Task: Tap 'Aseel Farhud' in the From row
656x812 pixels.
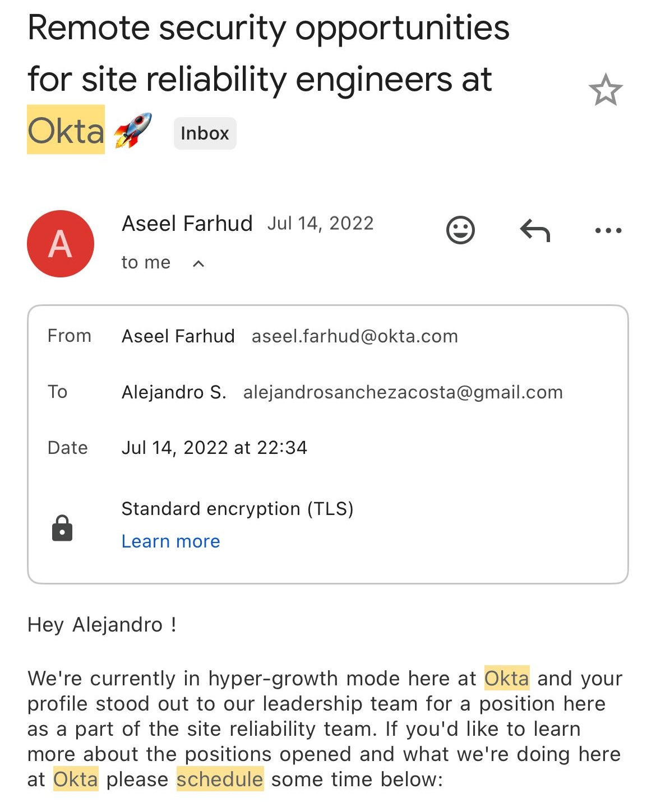Action: (x=178, y=336)
